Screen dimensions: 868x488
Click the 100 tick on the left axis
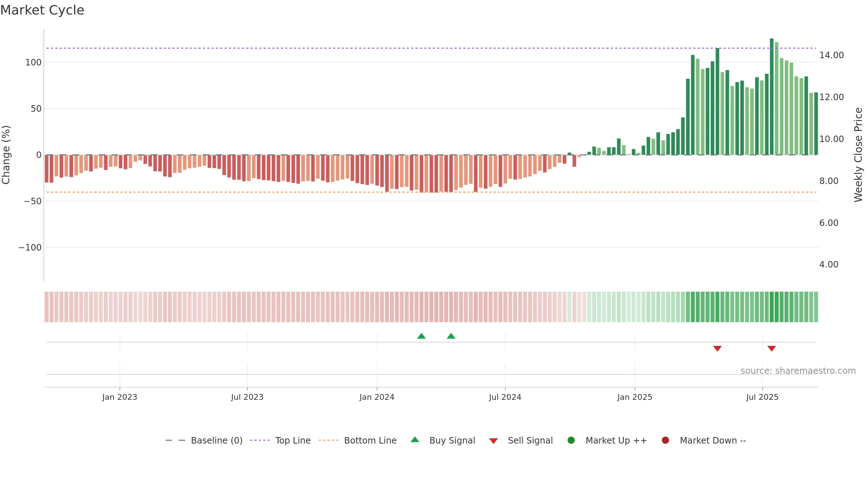(x=33, y=63)
